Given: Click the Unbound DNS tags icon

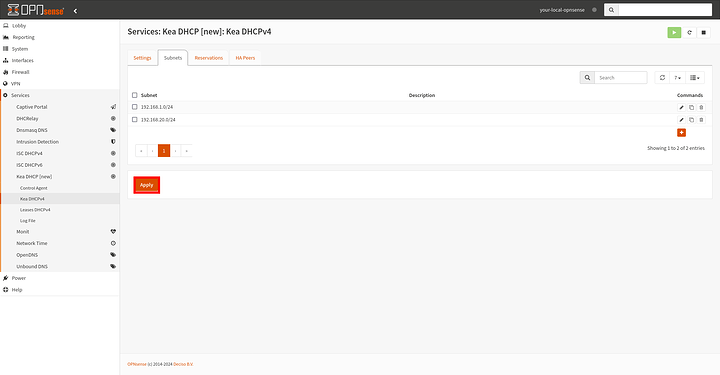Looking at the screenshot, I should point(113,266).
